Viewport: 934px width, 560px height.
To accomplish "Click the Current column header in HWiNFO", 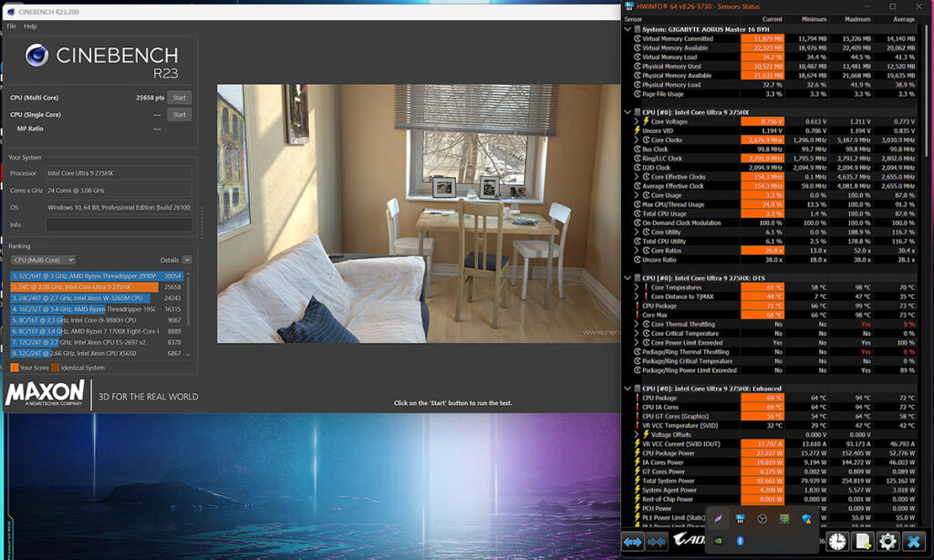I will [x=772, y=20].
